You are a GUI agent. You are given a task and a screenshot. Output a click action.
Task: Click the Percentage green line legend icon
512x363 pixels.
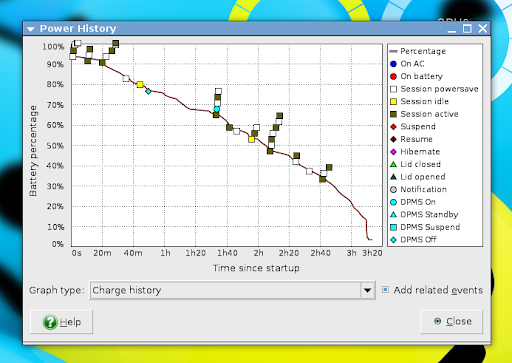[393, 51]
